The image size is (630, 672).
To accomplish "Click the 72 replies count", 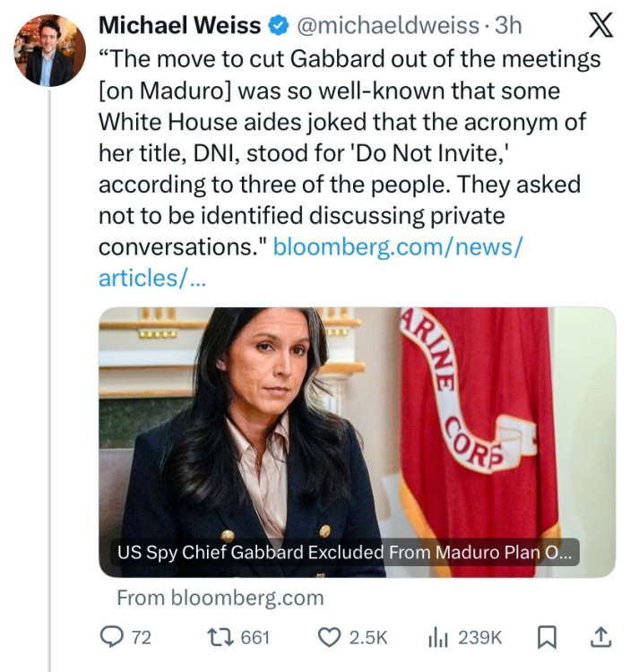I will [x=142, y=637].
